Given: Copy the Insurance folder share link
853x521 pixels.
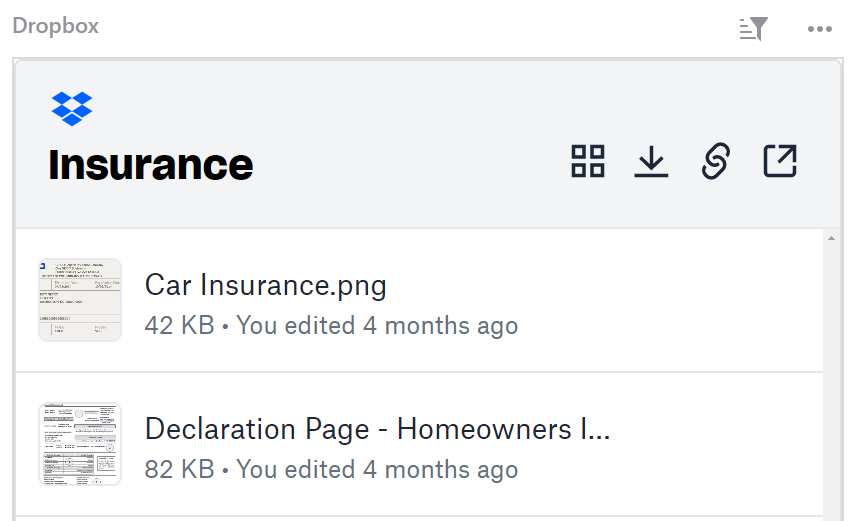Looking at the screenshot, I should [715, 161].
